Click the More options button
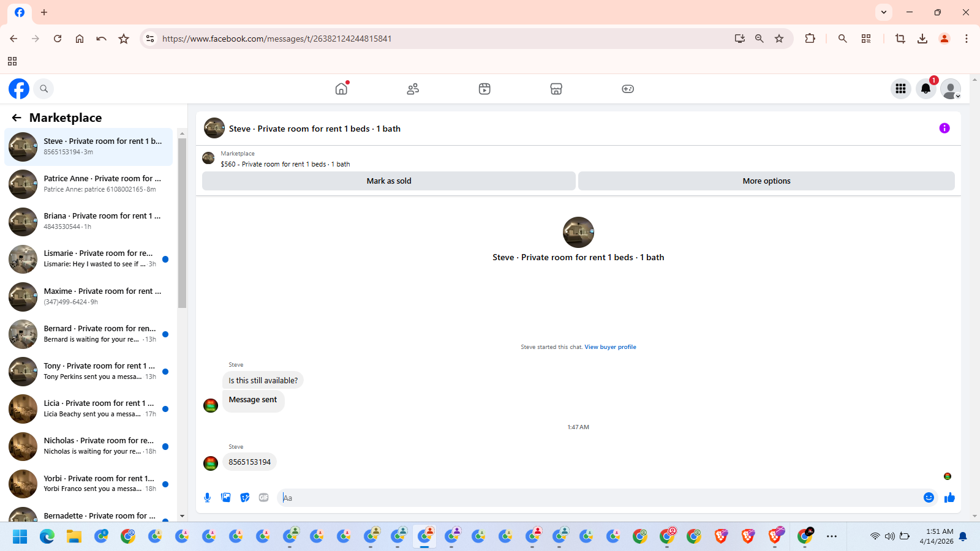 (x=766, y=181)
